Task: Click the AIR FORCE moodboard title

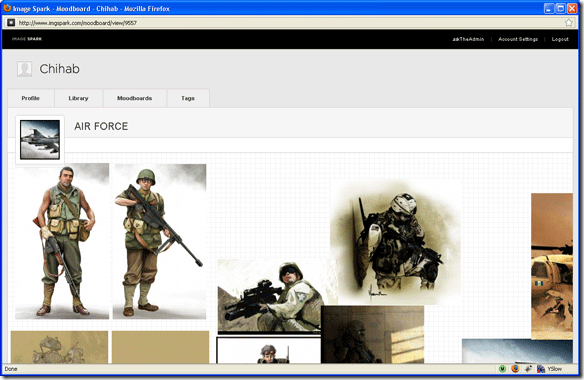Action: point(101,126)
